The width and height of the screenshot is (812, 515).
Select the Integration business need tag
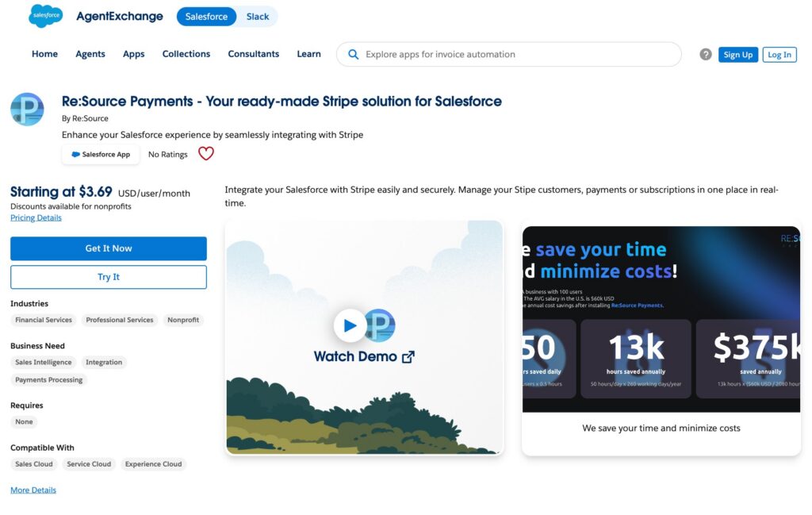click(x=104, y=363)
